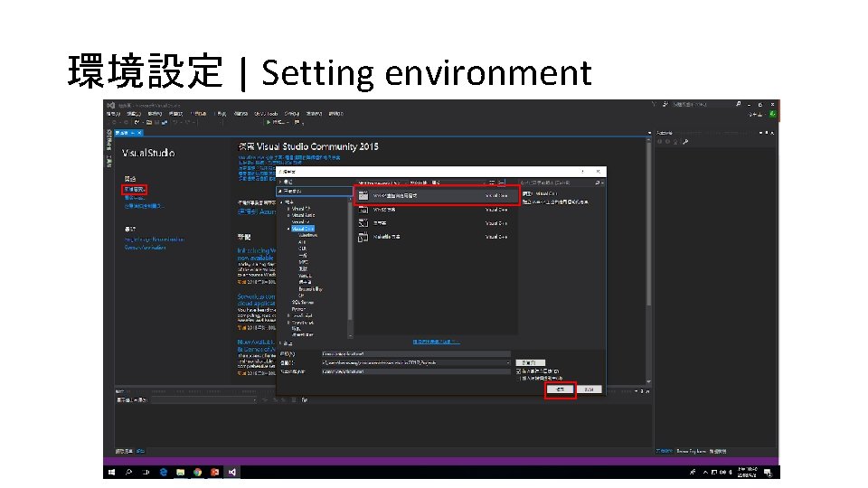Toggle create directory for solution checkbox
This screenshot has height=488, width=868.
[x=519, y=371]
